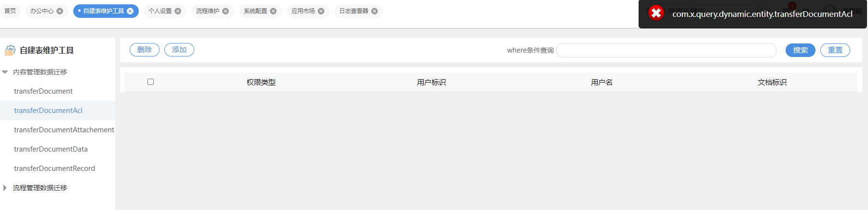Close the 系统配置 tab via its x icon
Image resolution: width=868 pixels, height=210 pixels.
(x=273, y=11)
